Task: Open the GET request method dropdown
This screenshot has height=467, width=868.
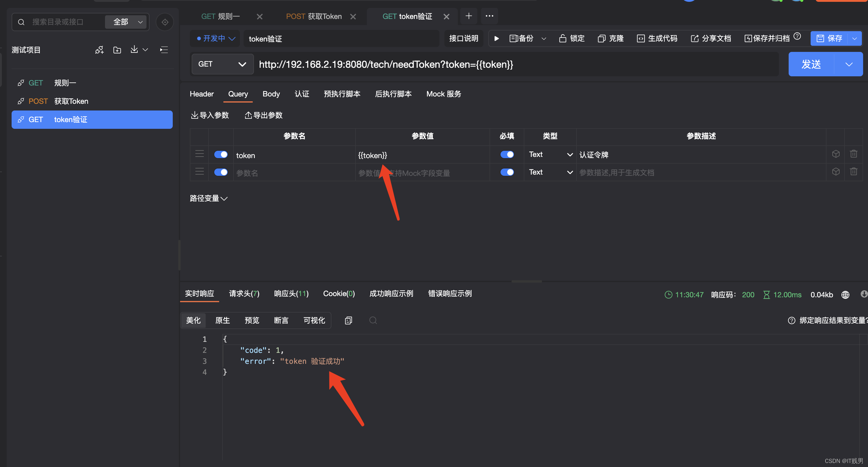Action: [x=222, y=64]
